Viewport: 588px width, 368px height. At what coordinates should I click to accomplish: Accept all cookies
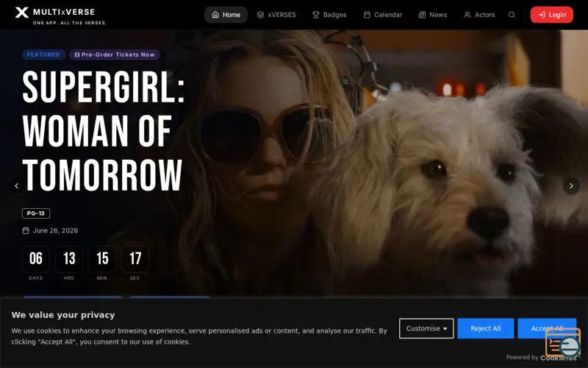click(547, 328)
